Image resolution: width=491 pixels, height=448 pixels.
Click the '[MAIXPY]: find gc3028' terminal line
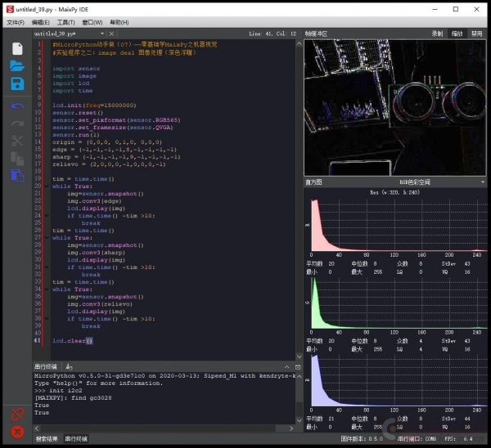click(73, 398)
